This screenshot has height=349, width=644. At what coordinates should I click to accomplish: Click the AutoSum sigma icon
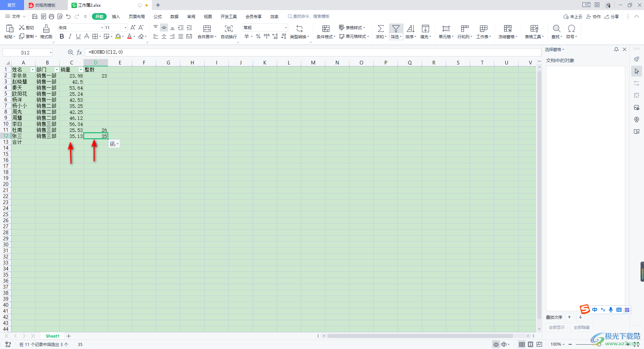pyautogui.click(x=381, y=29)
